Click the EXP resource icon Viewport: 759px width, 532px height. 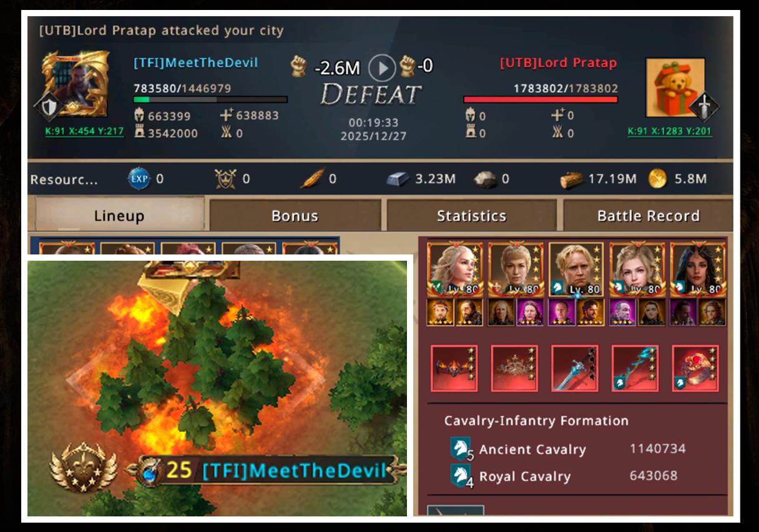click(x=139, y=179)
